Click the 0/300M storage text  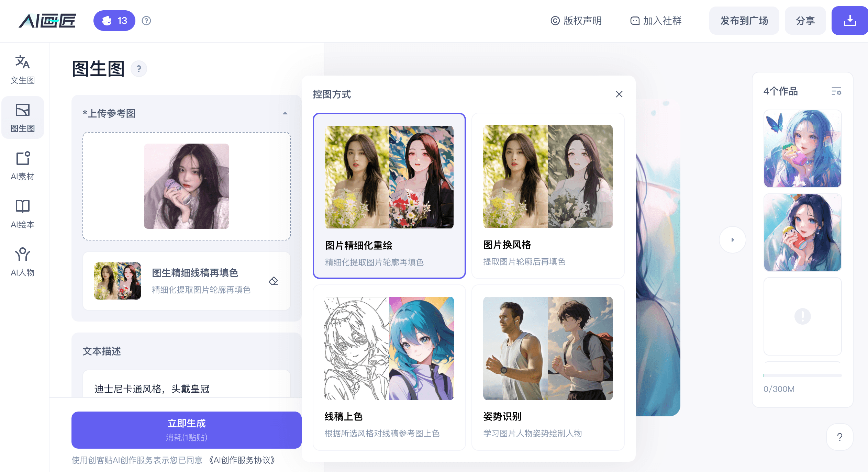pos(779,389)
